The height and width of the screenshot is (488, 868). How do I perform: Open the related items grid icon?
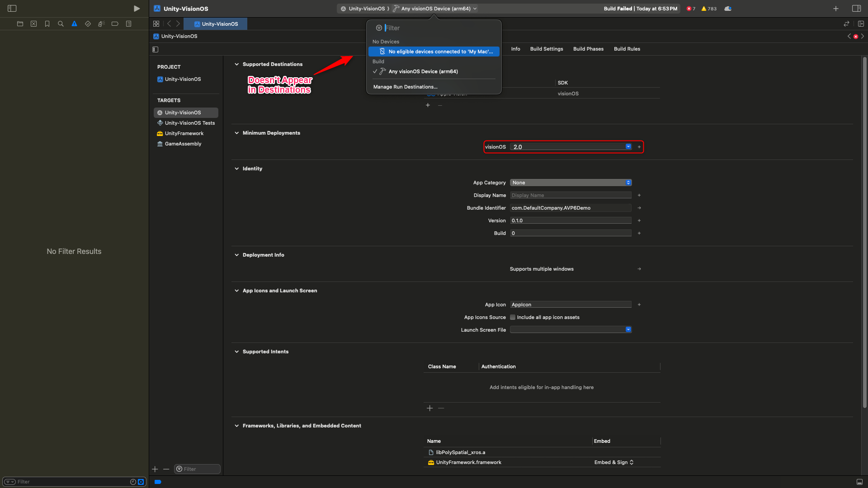tap(156, 24)
